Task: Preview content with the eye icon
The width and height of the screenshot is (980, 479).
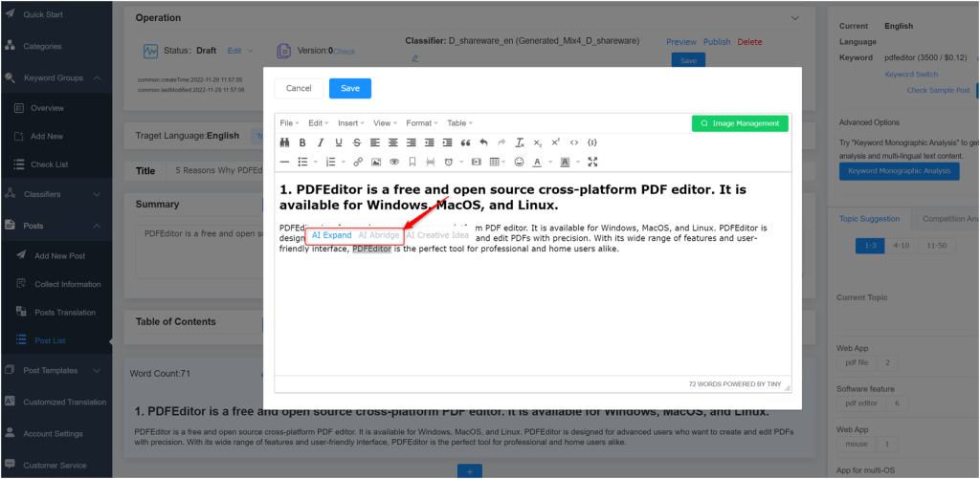Action: [x=394, y=162]
